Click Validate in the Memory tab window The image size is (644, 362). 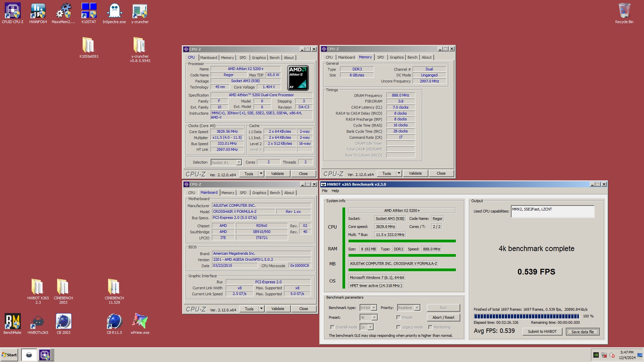(415, 173)
